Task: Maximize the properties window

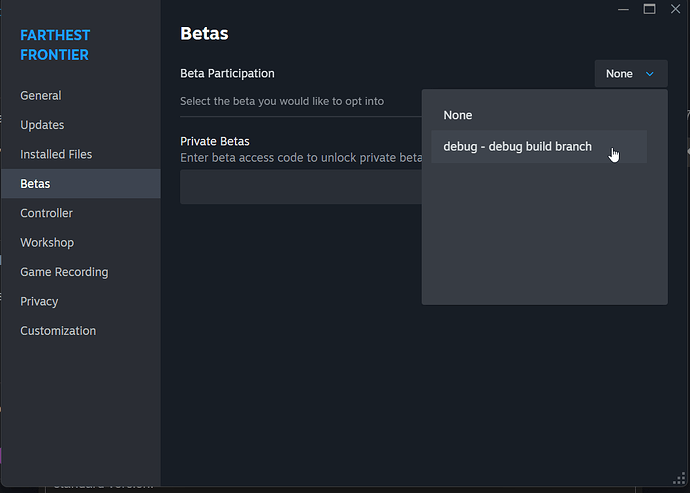Action: [649, 9]
